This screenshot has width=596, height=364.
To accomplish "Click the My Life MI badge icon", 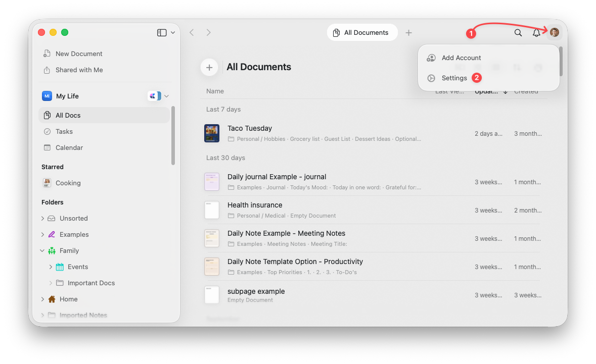I will [x=47, y=96].
